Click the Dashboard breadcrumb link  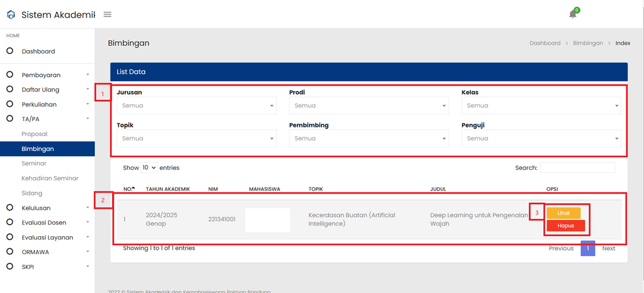(545, 43)
